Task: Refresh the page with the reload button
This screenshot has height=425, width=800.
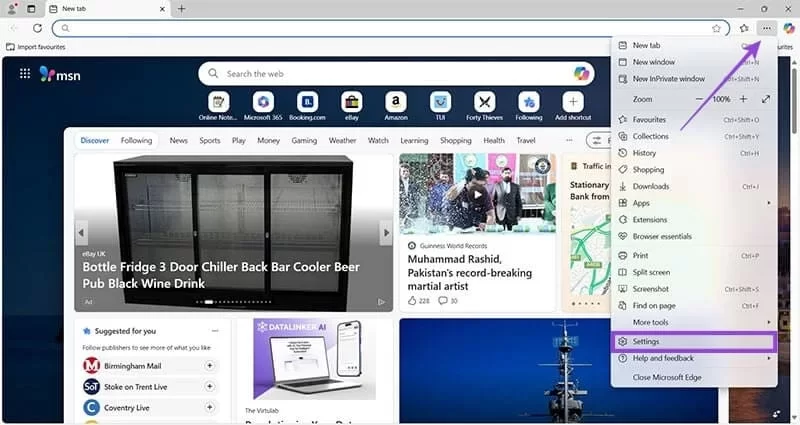Action: 38,28
